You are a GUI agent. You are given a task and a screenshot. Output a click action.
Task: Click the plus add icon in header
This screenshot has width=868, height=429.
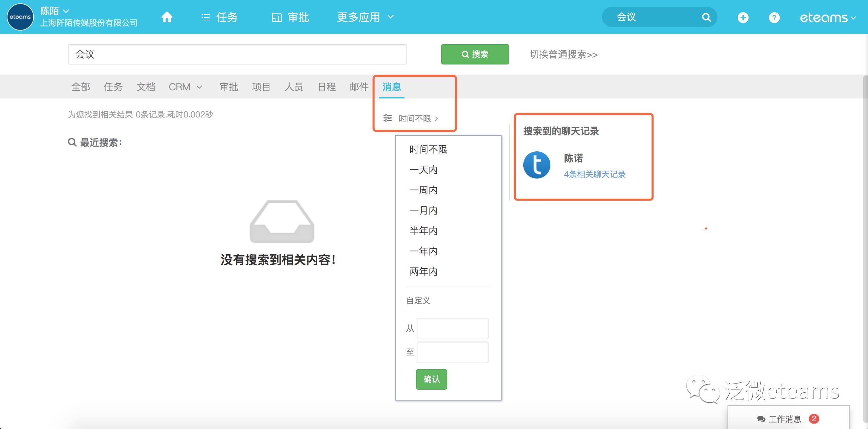(x=743, y=17)
